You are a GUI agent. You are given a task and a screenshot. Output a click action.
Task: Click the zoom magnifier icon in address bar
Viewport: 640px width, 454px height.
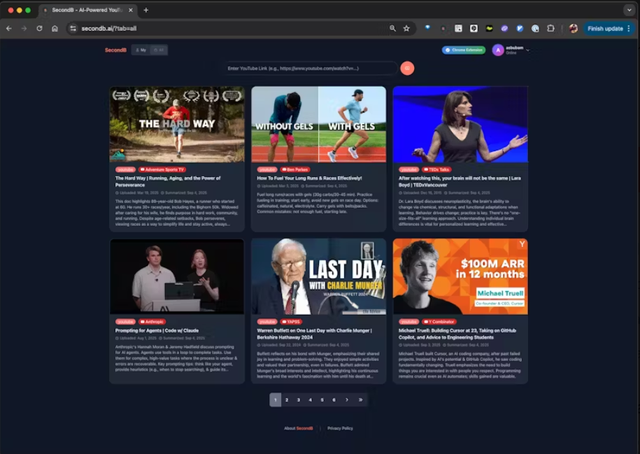393,29
